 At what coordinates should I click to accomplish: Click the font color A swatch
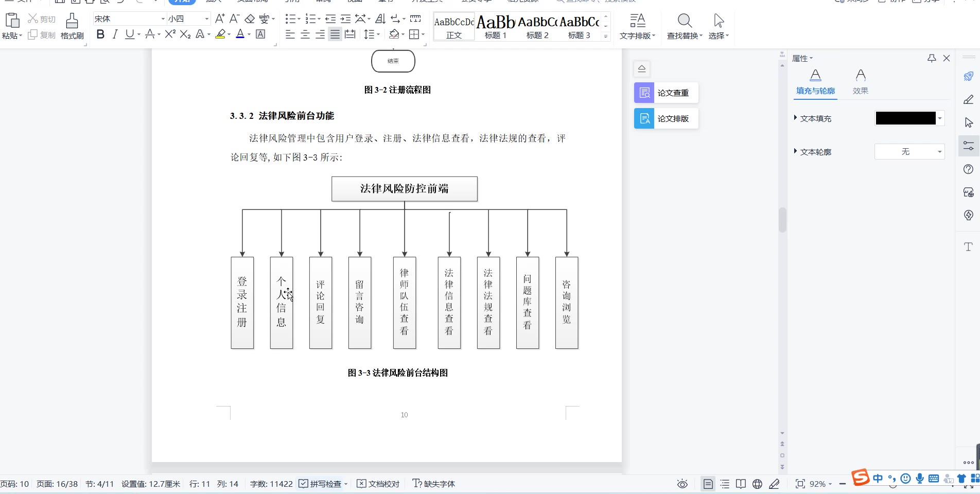click(x=240, y=34)
